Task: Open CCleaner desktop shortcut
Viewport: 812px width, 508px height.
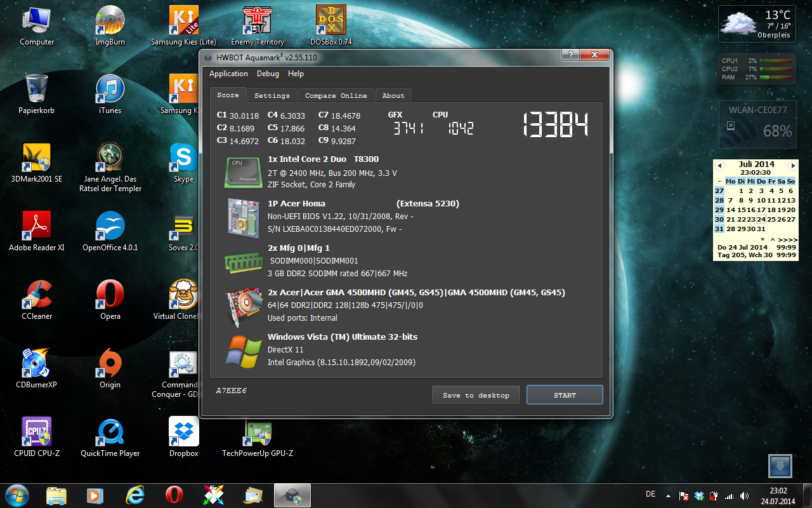Action: pos(37,300)
